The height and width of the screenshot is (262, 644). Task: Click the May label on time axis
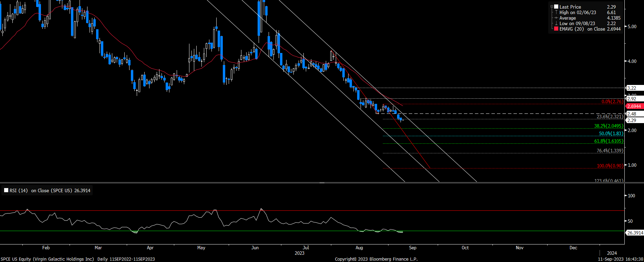coord(201,248)
